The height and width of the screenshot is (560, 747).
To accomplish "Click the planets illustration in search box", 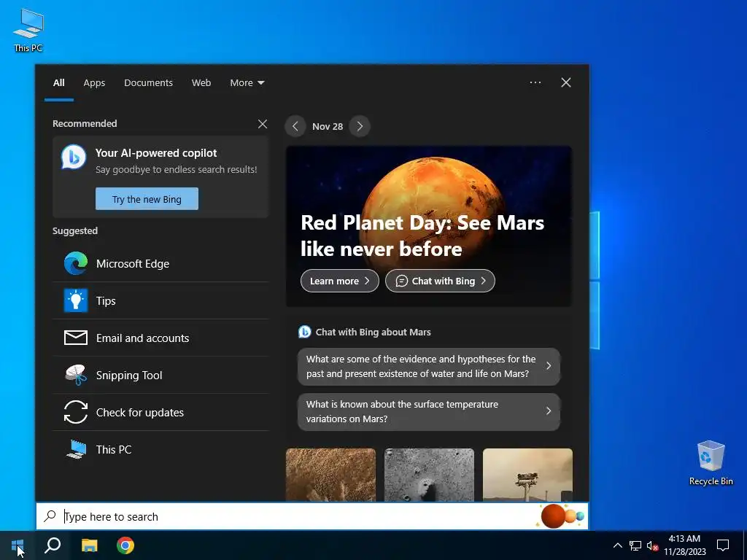I will tap(561, 516).
